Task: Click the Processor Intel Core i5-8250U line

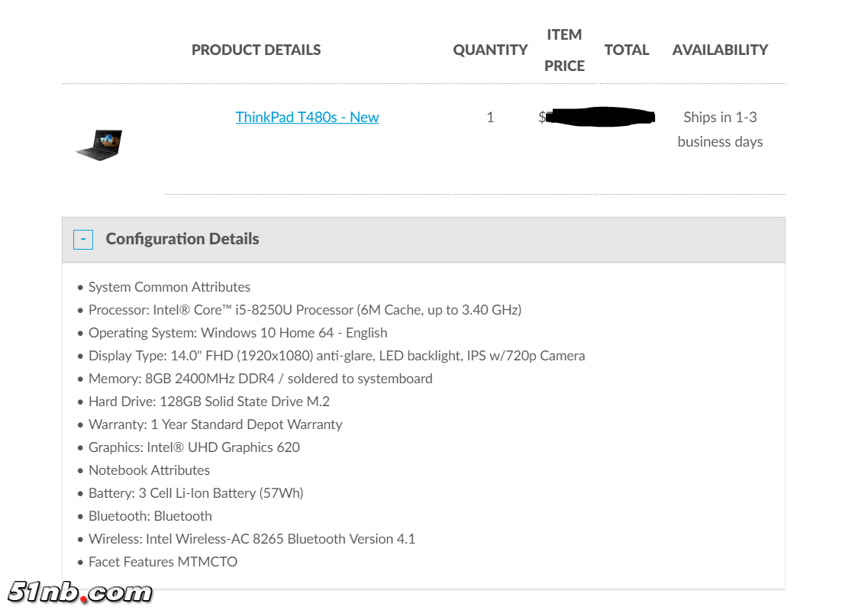Action: tap(305, 310)
